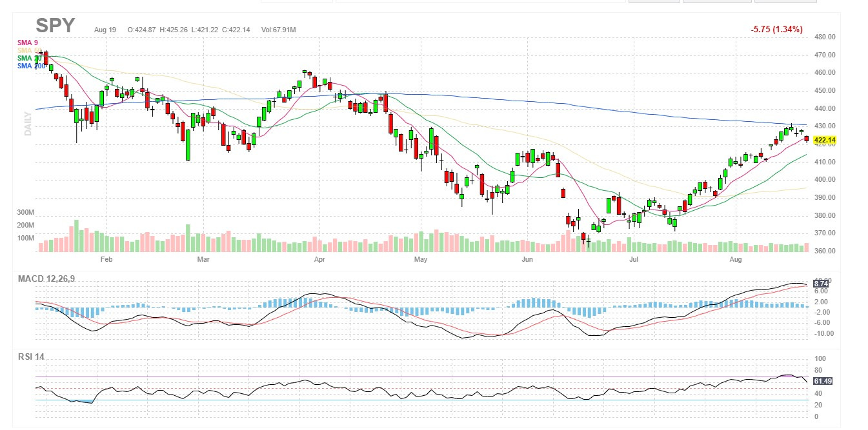Click the 370.00 price axis label
Viewport: 868px width, 430px height.
click(x=825, y=233)
